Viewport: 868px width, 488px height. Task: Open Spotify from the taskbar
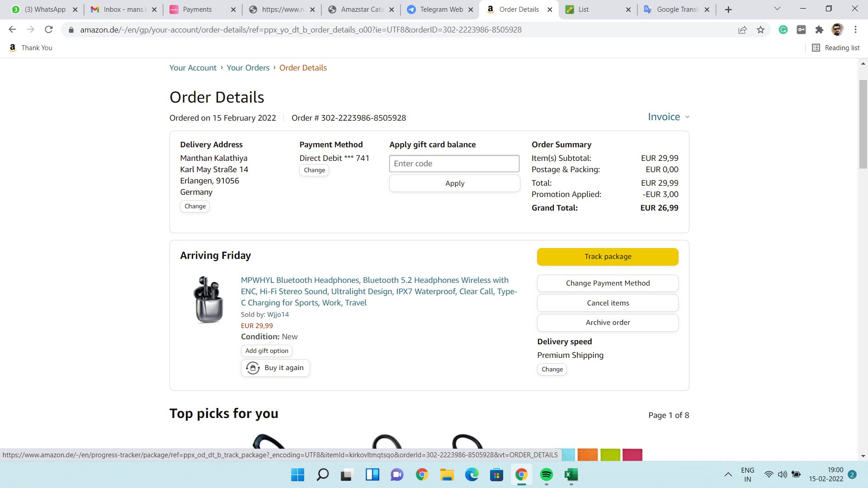pos(546,474)
